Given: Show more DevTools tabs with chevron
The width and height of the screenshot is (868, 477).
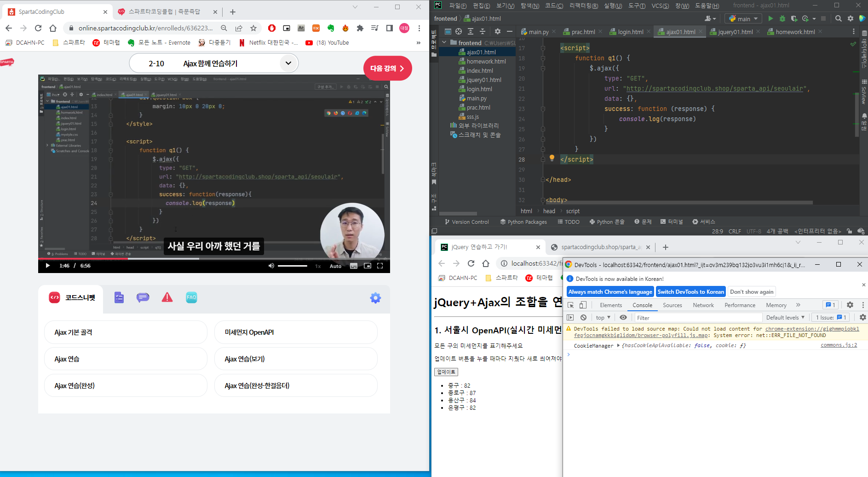Looking at the screenshot, I should tap(798, 305).
